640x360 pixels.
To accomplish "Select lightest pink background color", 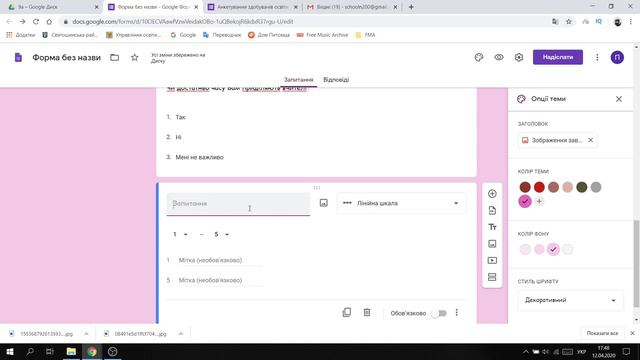I will 525,249.
